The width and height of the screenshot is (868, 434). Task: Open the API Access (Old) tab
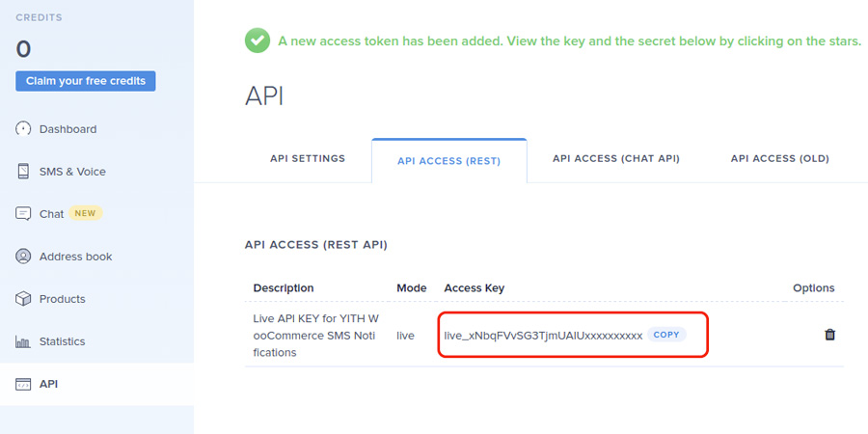coord(779,159)
